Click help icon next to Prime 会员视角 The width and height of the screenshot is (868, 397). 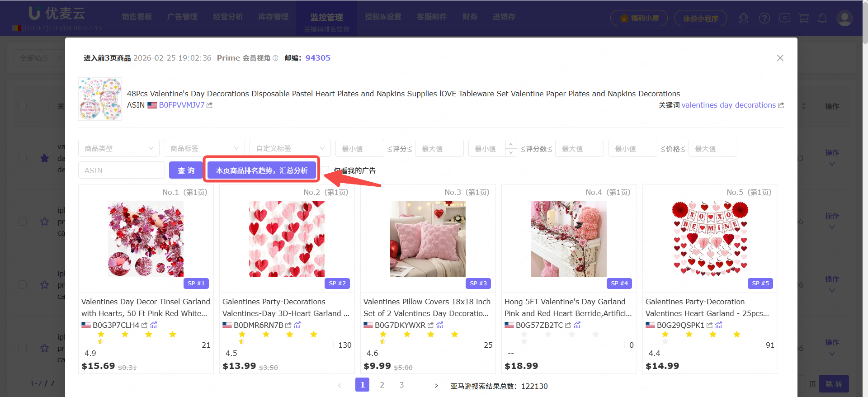coord(275,58)
